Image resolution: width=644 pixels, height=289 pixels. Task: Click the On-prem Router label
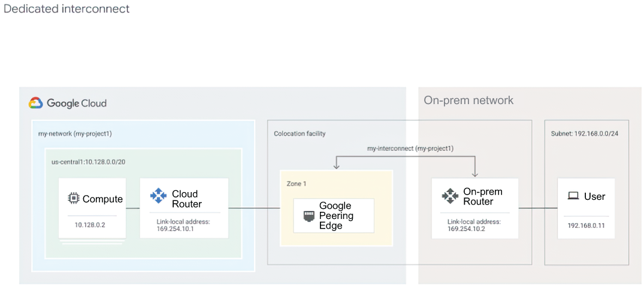[x=483, y=196]
